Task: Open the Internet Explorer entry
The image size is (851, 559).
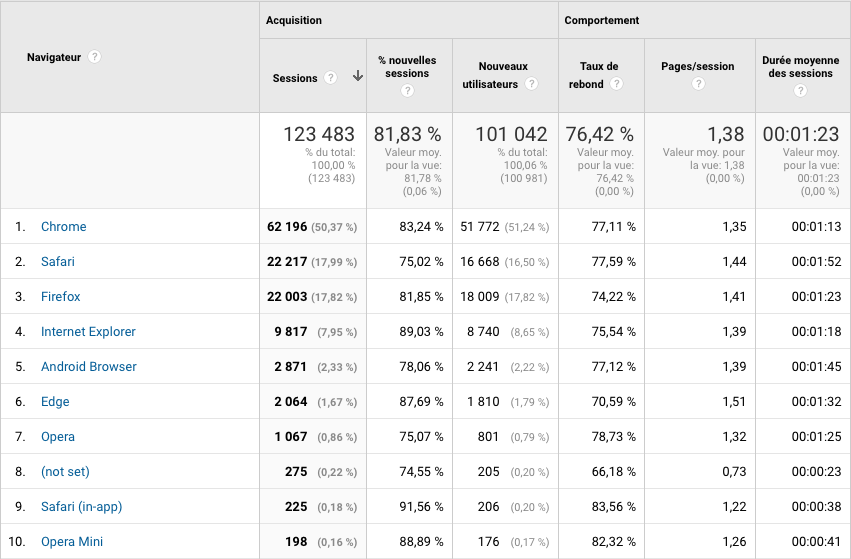Action: point(88,332)
